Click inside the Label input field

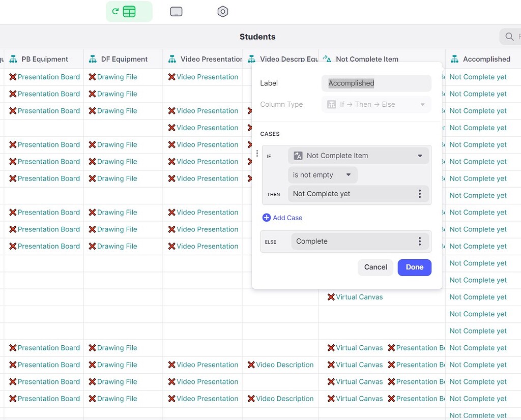[x=376, y=83]
